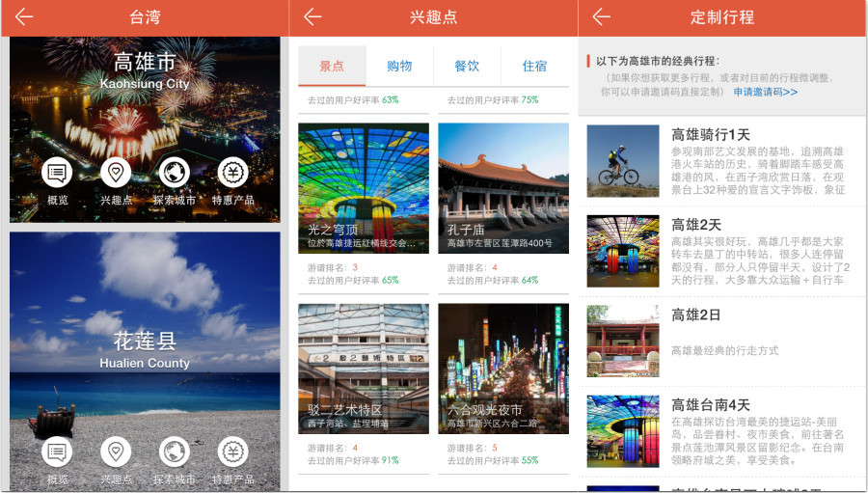Tap the 花莲县 Hualien County title
868x493 pixels.
click(145, 350)
